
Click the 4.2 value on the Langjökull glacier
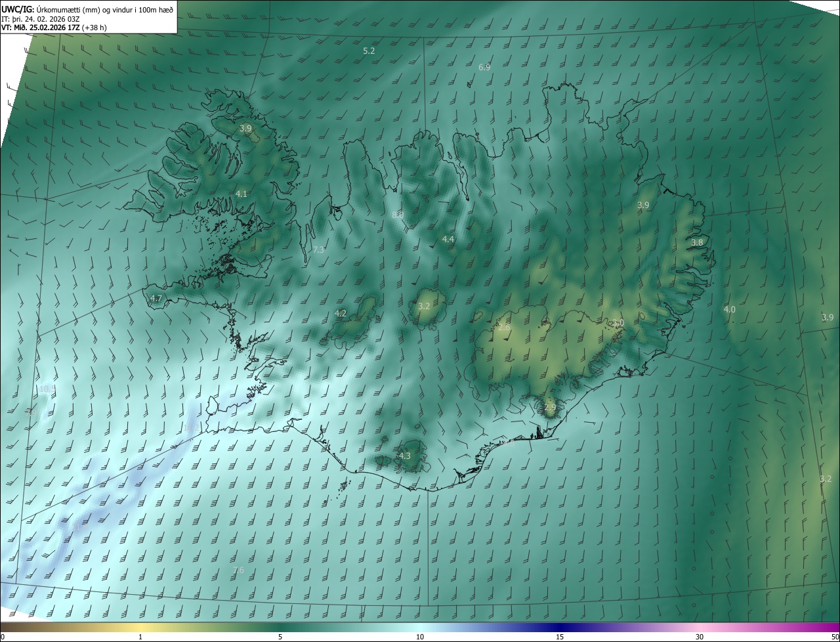[x=341, y=313]
